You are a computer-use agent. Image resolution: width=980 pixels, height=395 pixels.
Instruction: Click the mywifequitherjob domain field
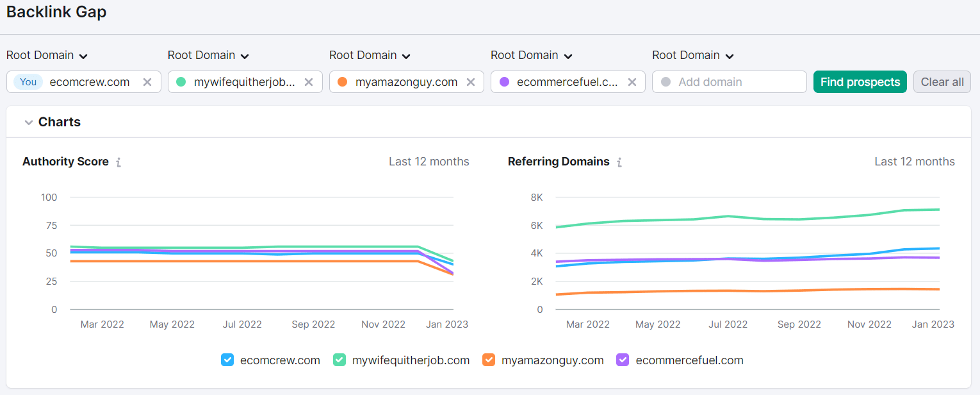coord(245,82)
